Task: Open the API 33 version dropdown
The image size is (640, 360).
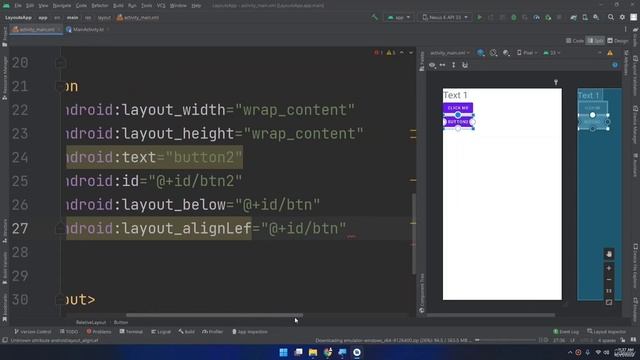Action: (551, 53)
